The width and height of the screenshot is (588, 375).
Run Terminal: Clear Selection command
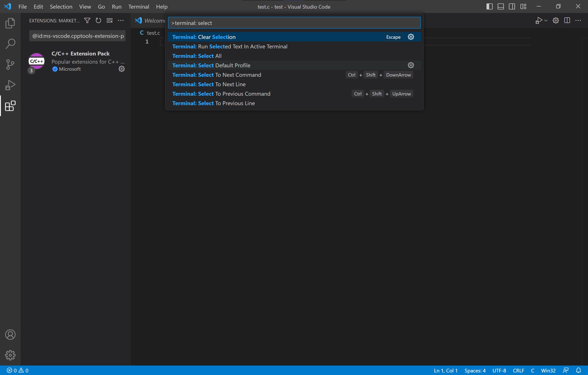[294, 37]
